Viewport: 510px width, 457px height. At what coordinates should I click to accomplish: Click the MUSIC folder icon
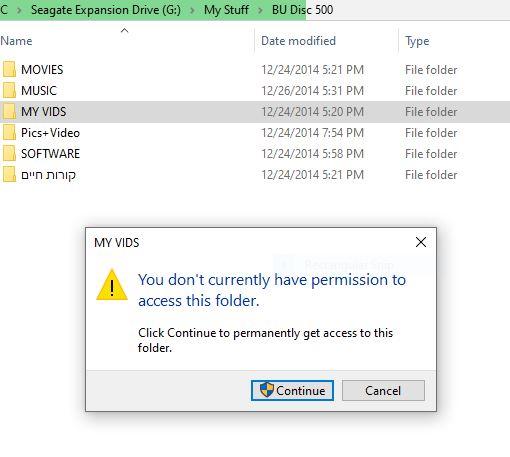coord(9,90)
